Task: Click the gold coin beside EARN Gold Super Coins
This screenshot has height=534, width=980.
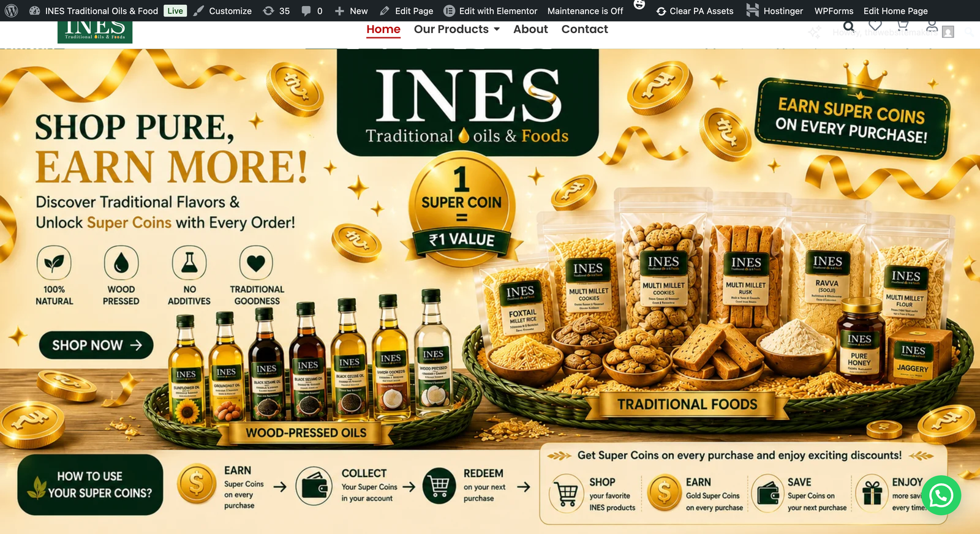Action: click(x=665, y=492)
